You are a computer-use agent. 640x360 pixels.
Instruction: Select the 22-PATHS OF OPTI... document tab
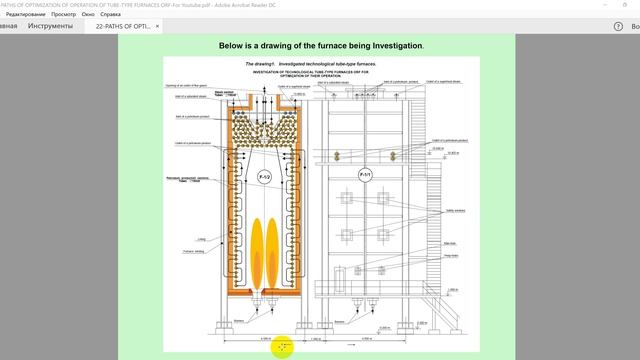pos(123,26)
